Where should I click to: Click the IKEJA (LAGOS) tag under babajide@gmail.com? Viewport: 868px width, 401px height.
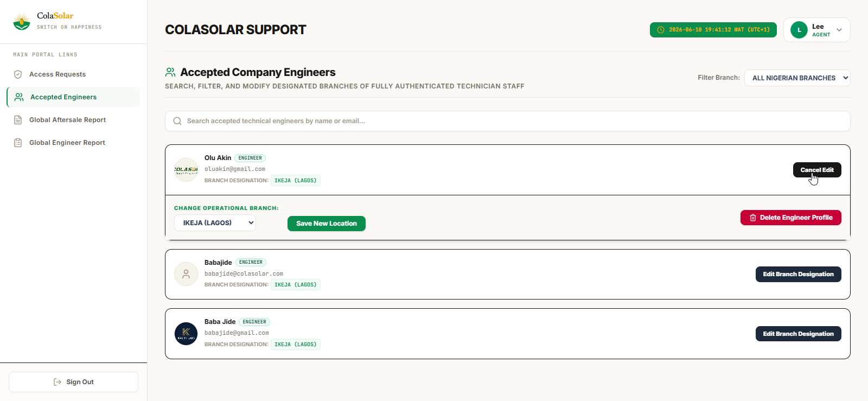(x=296, y=345)
